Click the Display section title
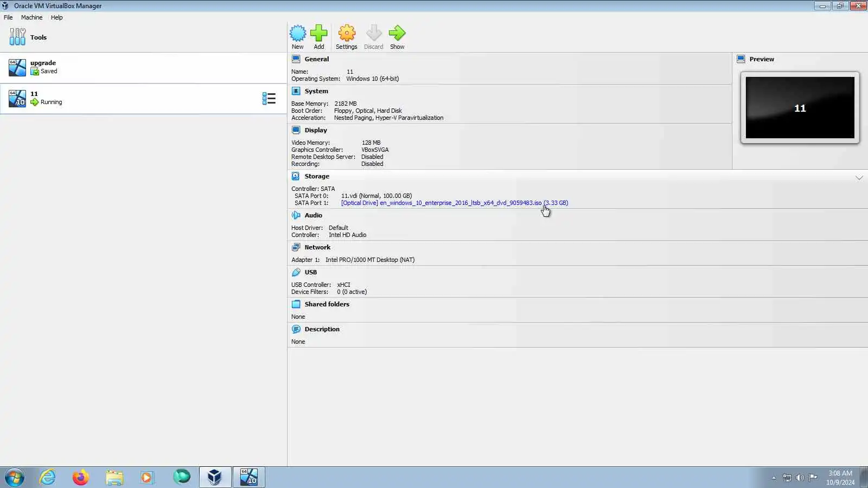 point(316,130)
